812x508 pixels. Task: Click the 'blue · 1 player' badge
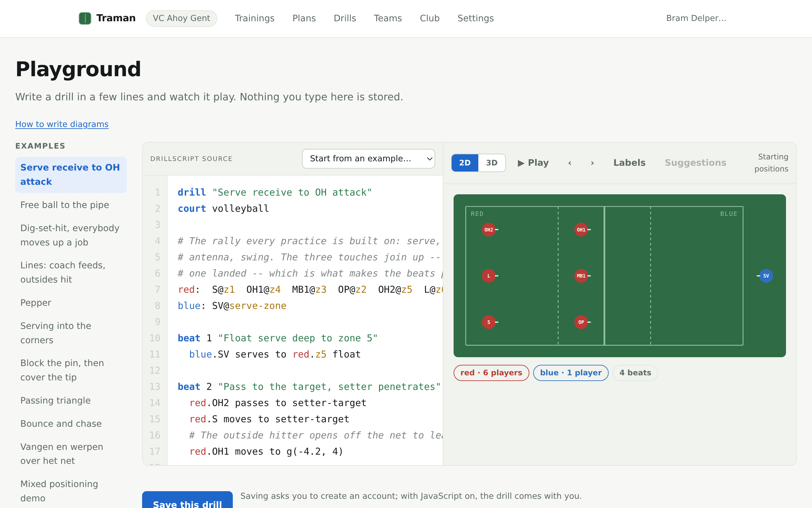(x=570, y=373)
